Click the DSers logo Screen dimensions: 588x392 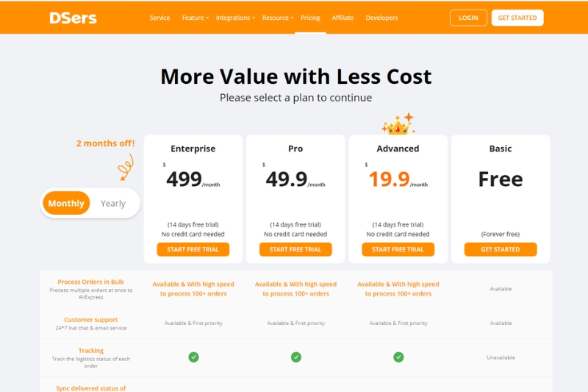pos(73,18)
